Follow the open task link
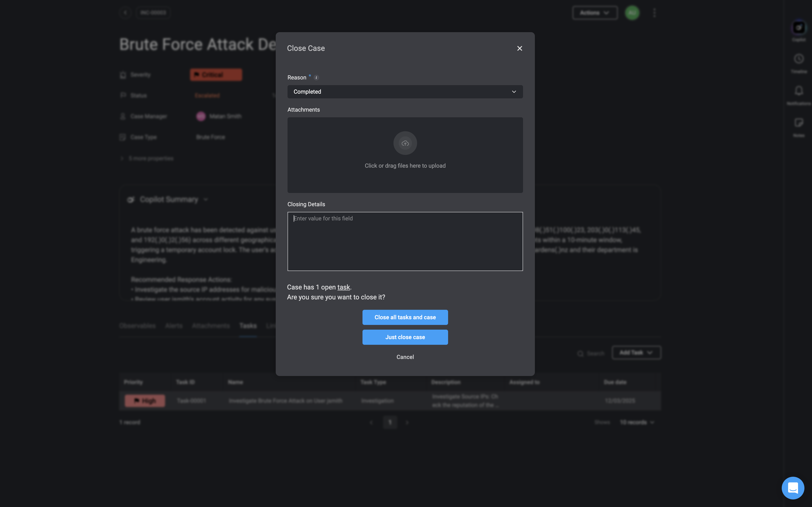Viewport: 812px width, 507px height. 343,287
